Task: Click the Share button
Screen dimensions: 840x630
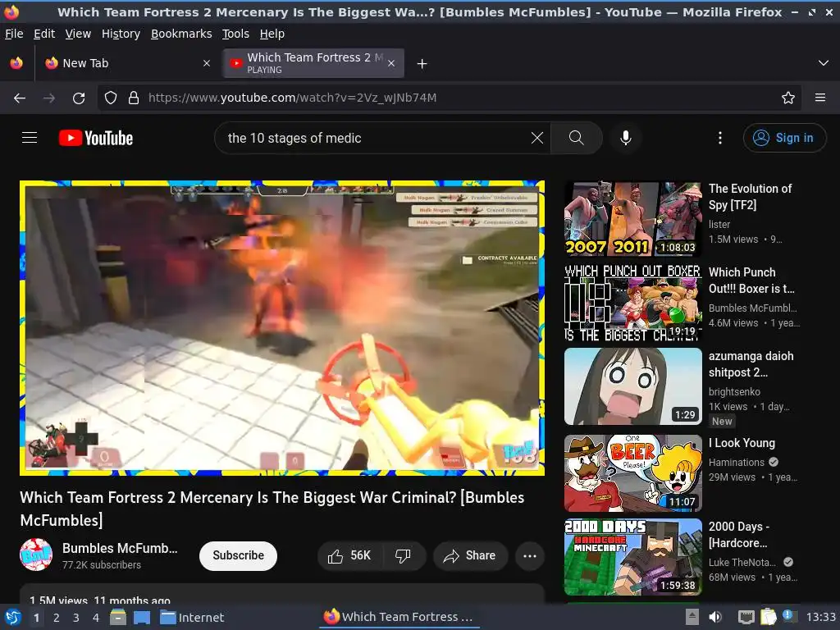Action: click(469, 556)
